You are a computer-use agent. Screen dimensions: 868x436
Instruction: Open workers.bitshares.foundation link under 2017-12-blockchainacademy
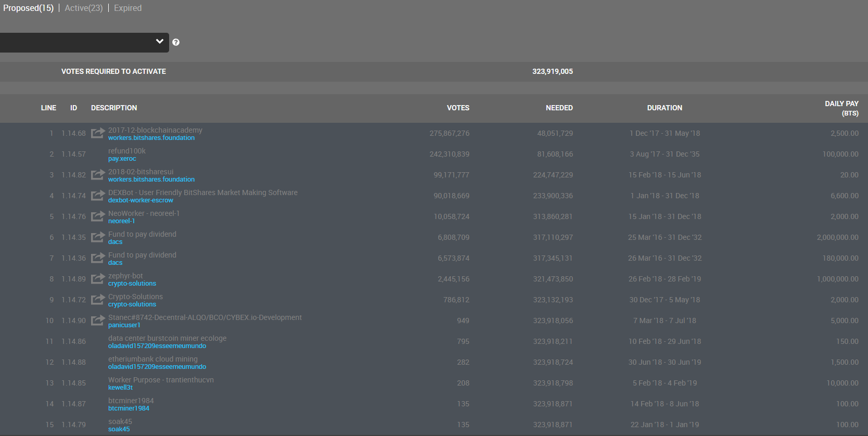(151, 138)
